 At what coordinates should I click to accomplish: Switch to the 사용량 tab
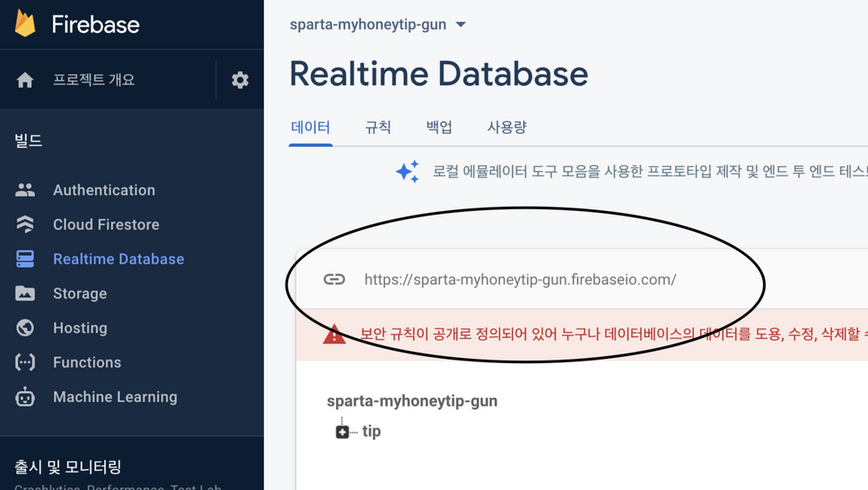[x=507, y=128]
